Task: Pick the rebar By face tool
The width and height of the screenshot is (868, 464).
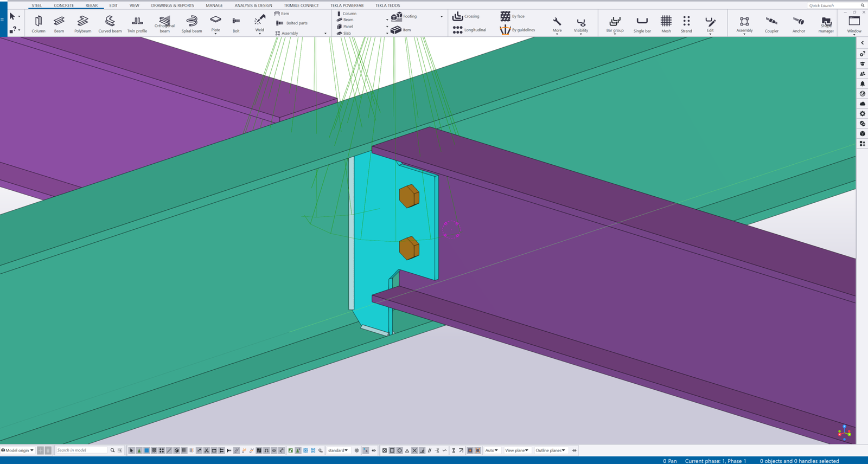Action: pos(512,16)
